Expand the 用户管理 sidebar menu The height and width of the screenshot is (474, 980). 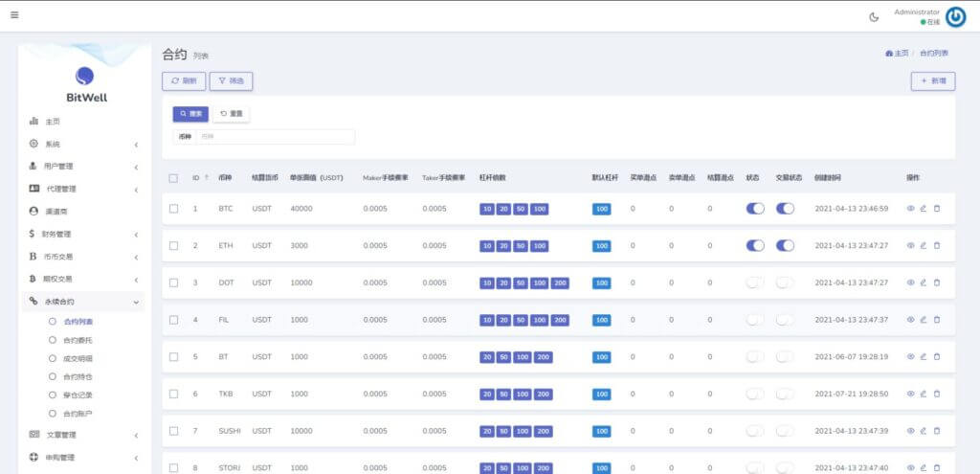[x=83, y=167]
